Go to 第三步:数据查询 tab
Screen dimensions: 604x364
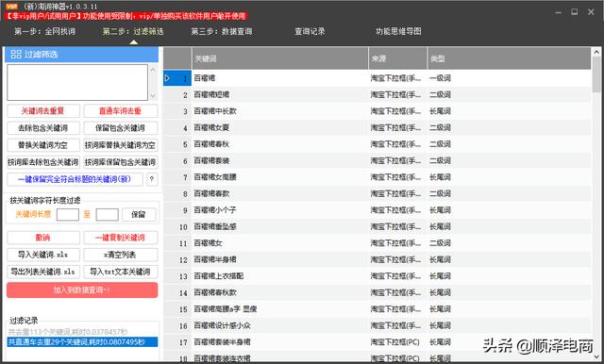[x=222, y=31]
